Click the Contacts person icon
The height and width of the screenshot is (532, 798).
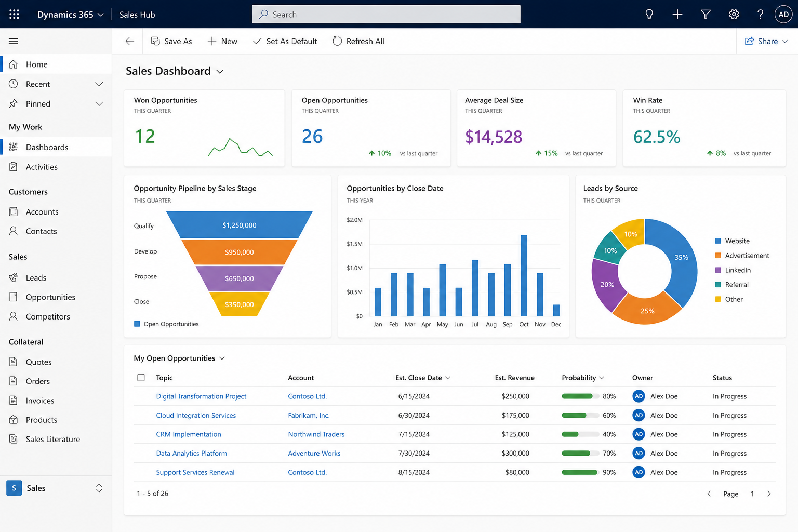click(x=14, y=231)
